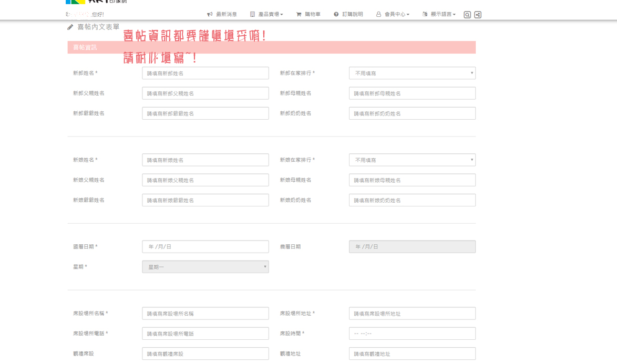Focus the 新郎姓名 input field

[x=205, y=73]
